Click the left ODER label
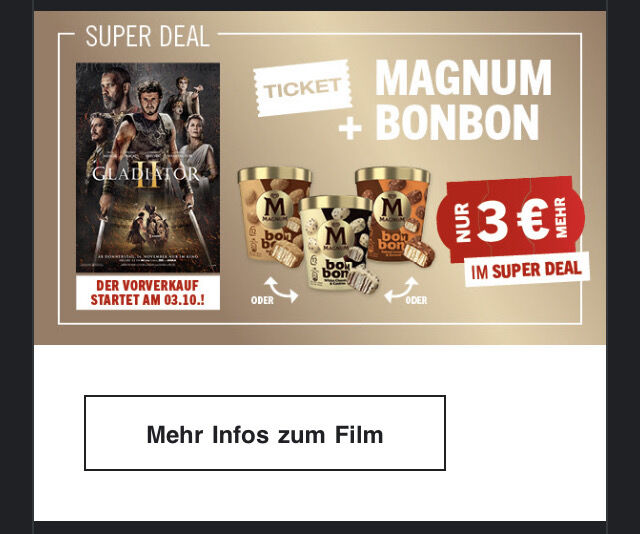The image size is (640, 534). 262,300
